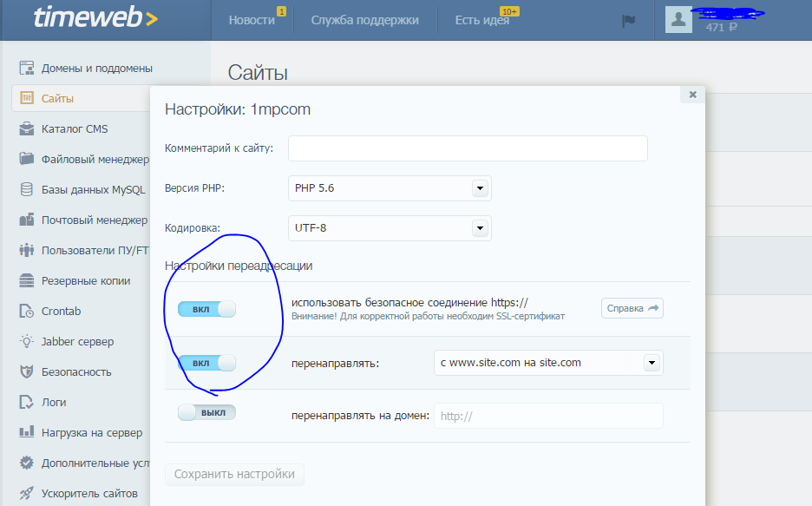
Task: Click the Crontab clock-file icon
Action: (x=26, y=311)
